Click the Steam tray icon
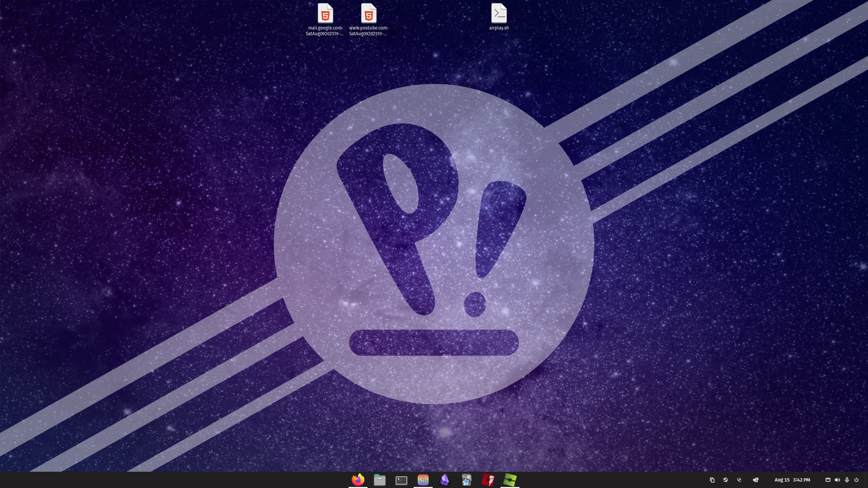 coord(725,480)
